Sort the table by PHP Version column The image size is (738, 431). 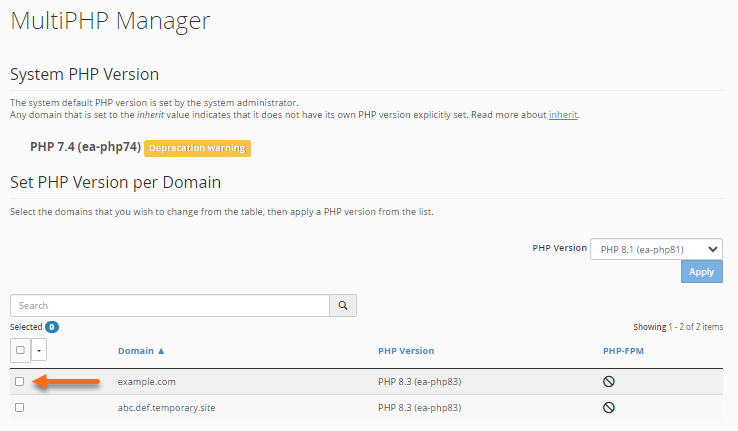(x=406, y=351)
